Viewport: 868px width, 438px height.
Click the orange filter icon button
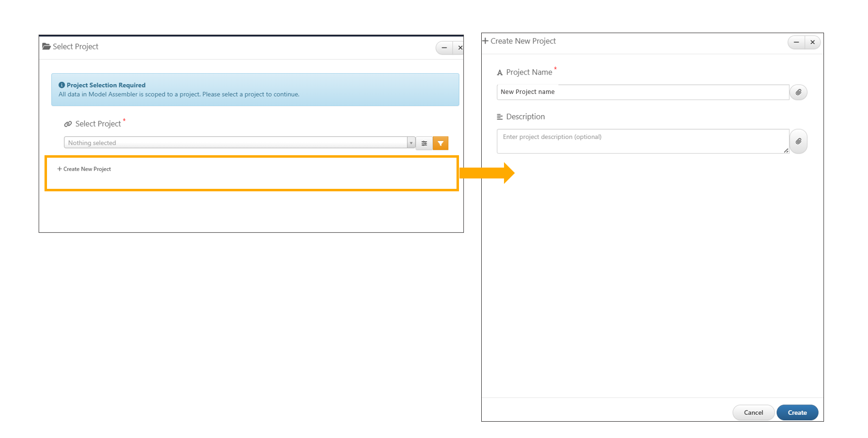coord(440,143)
